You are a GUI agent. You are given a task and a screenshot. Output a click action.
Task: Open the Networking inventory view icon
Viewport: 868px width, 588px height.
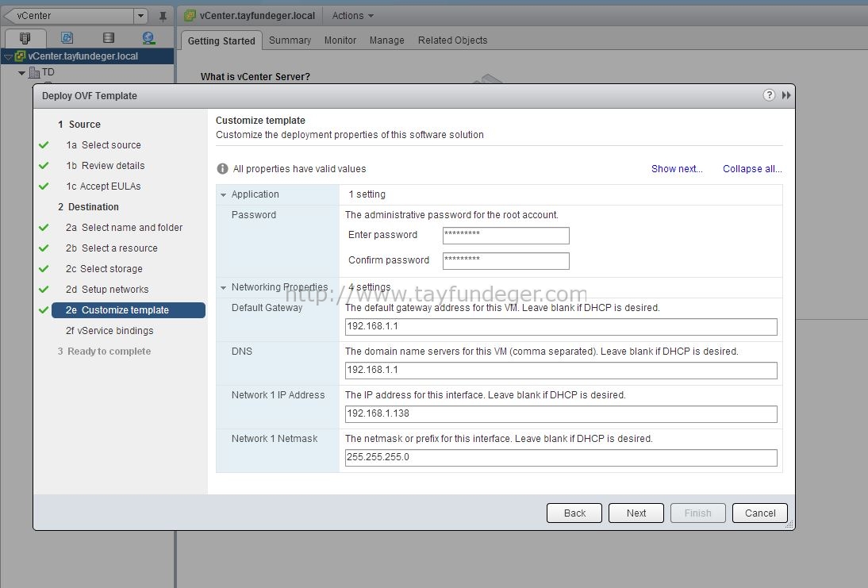(x=148, y=37)
